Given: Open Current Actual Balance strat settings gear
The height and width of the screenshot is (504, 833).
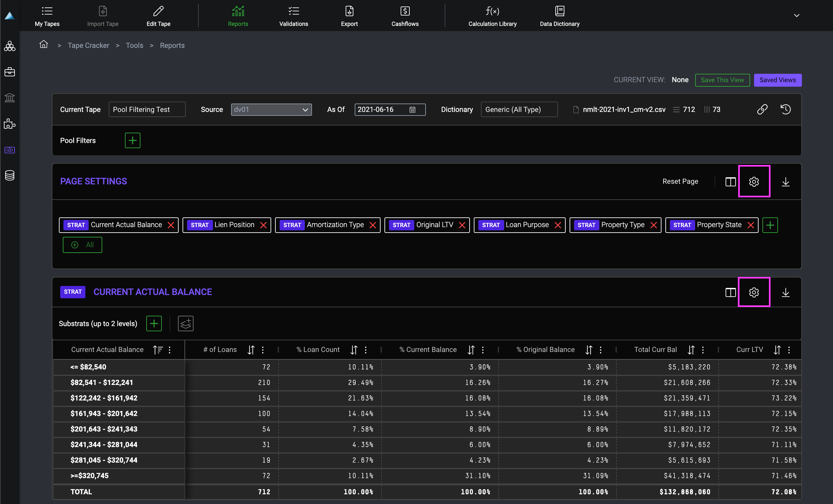Looking at the screenshot, I should pos(754,292).
